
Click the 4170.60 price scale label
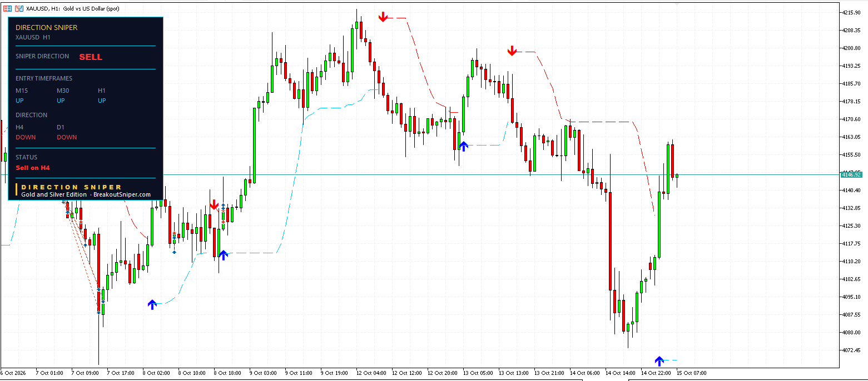pyautogui.click(x=851, y=119)
